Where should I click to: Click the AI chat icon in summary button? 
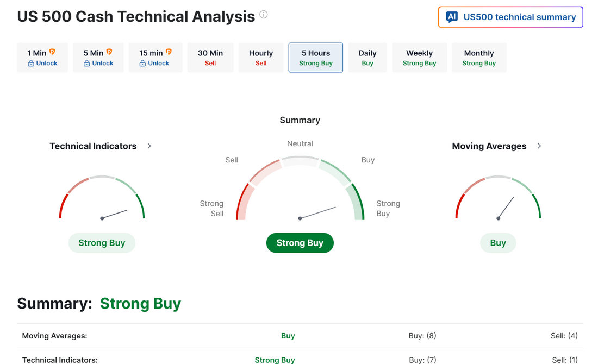tap(452, 17)
